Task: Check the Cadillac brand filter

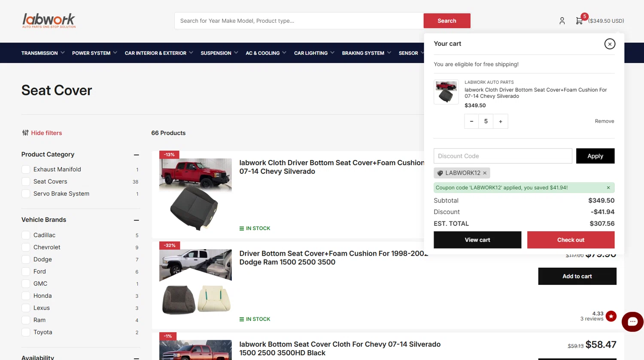Action: coord(26,235)
